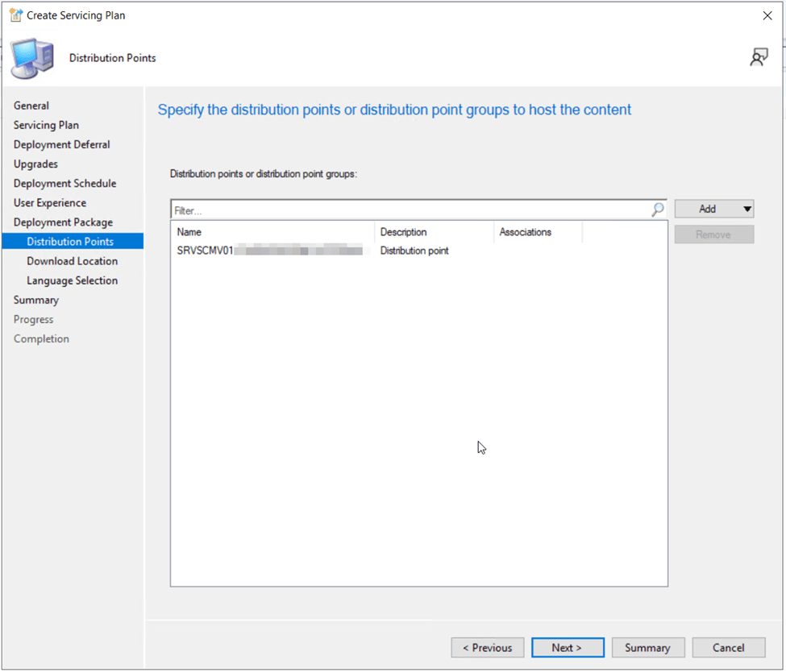786x672 pixels.
Task: Click the Create Servicing Plan title icon
Action: (15, 15)
